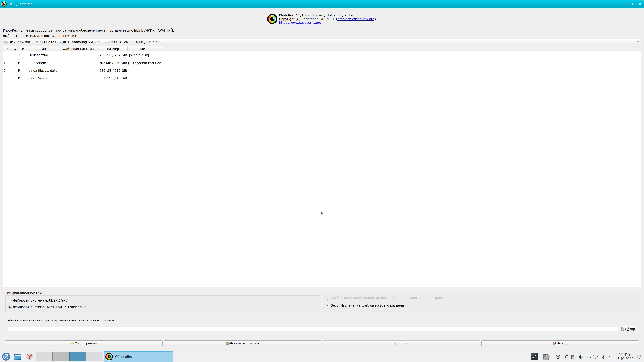Screen dimensions: 644x362
Task: Select FAT/NTFS/HFS+/ReiserFS file system option
Action: pyautogui.click(x=10, y=307)
